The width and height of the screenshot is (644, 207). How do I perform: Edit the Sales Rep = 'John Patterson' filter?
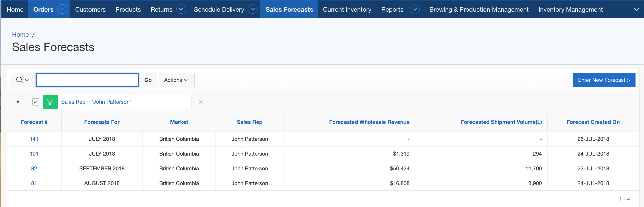(x=96, y=102)
